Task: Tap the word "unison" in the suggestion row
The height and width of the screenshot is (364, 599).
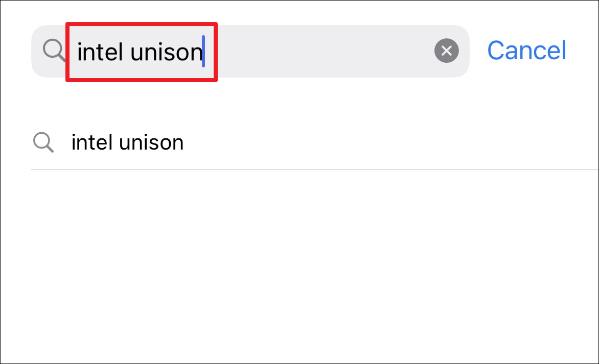Action: point(151,142)
